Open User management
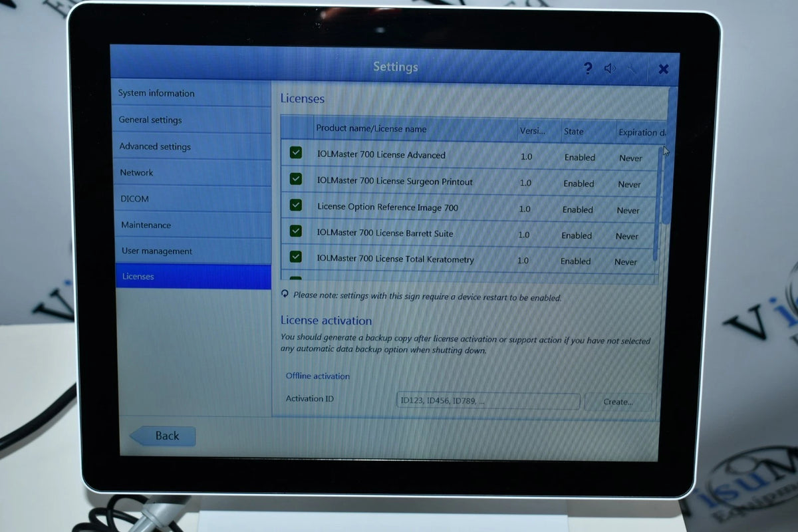 (x=194, y=251)
